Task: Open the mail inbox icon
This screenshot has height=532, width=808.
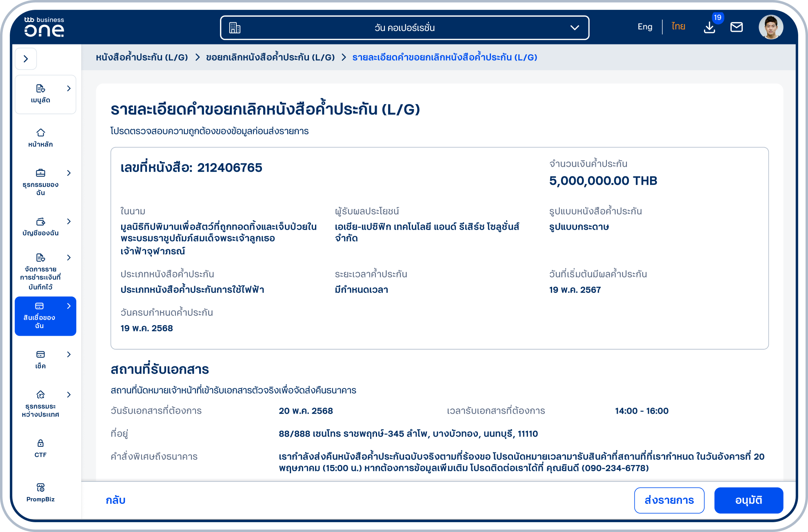Action: (x=737, y=27)
